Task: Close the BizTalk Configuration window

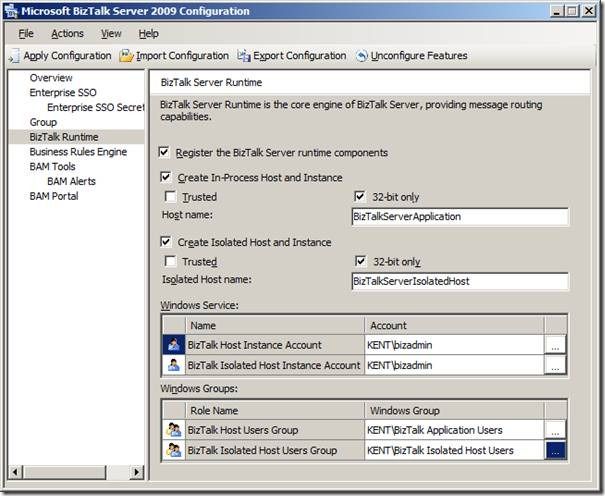Action: [589, 11]
